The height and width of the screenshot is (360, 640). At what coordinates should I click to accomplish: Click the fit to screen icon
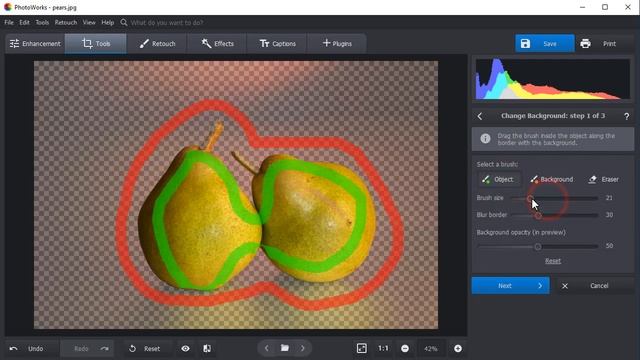pyautogui.click(x=362, y=348)
